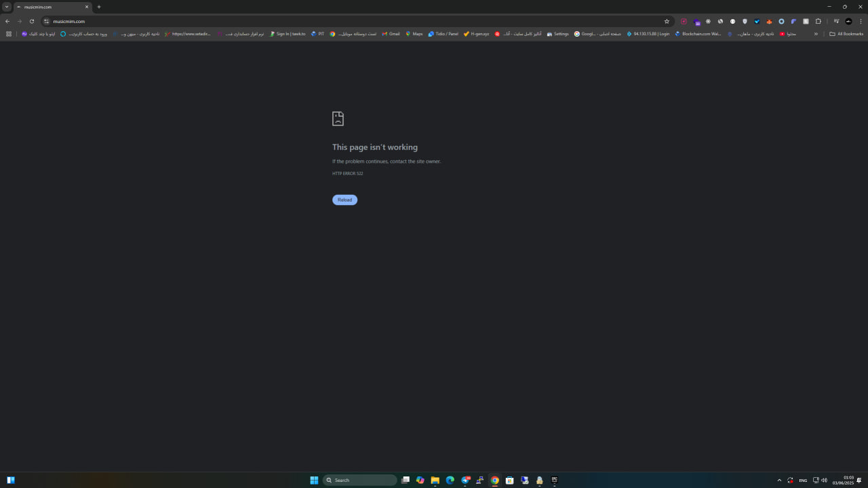Click the address bar showing musicmim.com
This screenshot has height=488, width=868.
coord(339,21)
